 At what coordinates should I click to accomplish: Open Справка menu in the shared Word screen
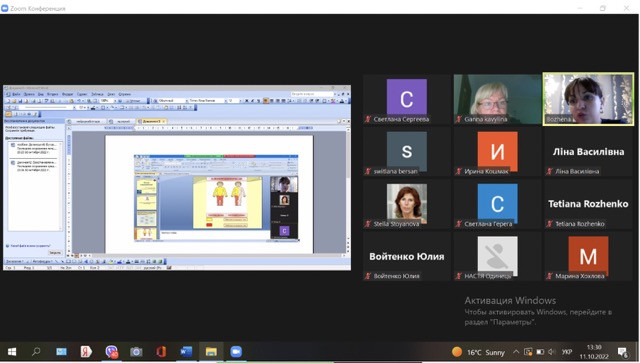[x=124, y=94]
